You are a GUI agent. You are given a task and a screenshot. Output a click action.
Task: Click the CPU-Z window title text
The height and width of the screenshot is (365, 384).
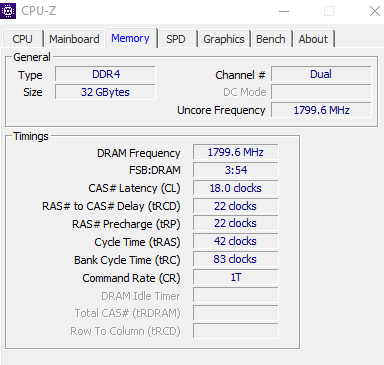(x=39, y=11)
